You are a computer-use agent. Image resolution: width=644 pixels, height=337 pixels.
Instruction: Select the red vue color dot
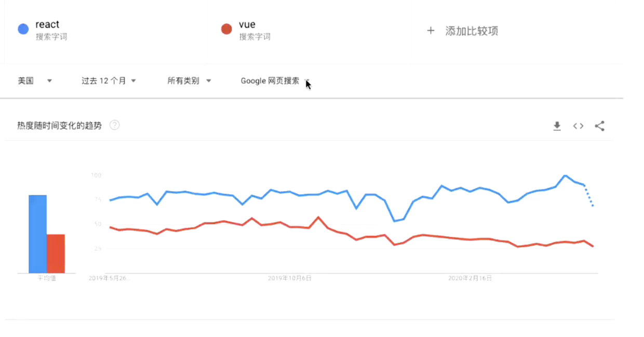click(226, 29)
